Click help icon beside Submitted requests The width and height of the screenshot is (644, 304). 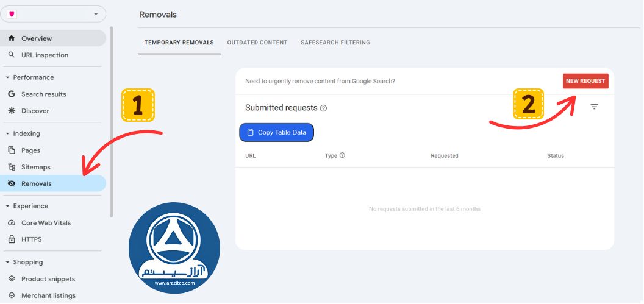323,108
